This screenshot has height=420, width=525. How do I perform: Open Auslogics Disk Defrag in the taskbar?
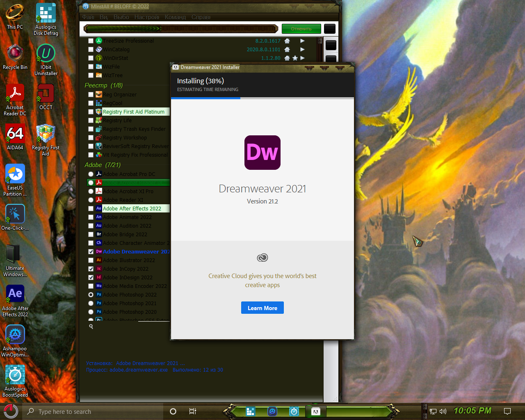(251, 411)
